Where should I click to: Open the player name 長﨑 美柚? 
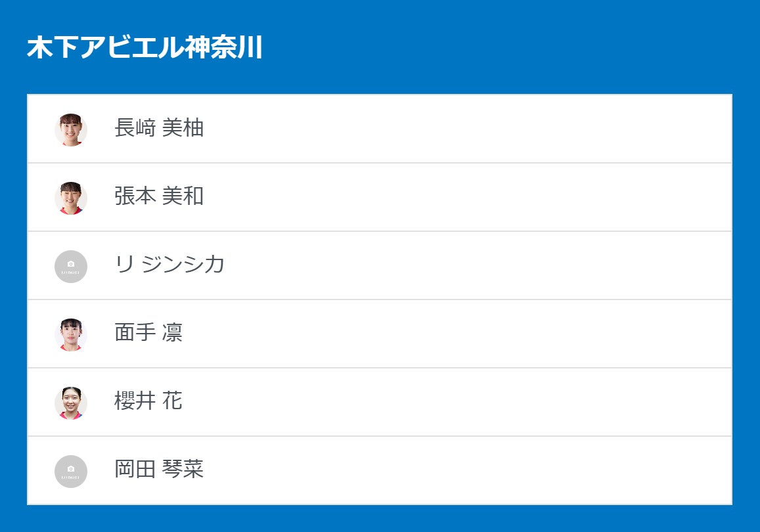159,128
